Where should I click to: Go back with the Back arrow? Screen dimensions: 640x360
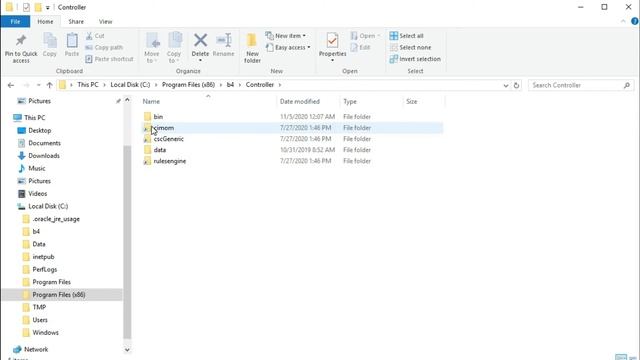point(11,85)
